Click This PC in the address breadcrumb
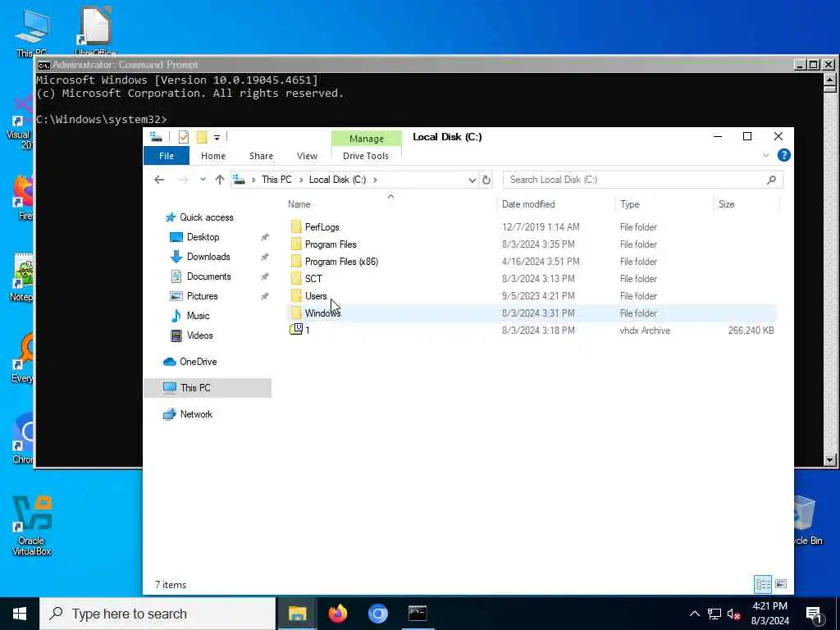 (276, 180)
